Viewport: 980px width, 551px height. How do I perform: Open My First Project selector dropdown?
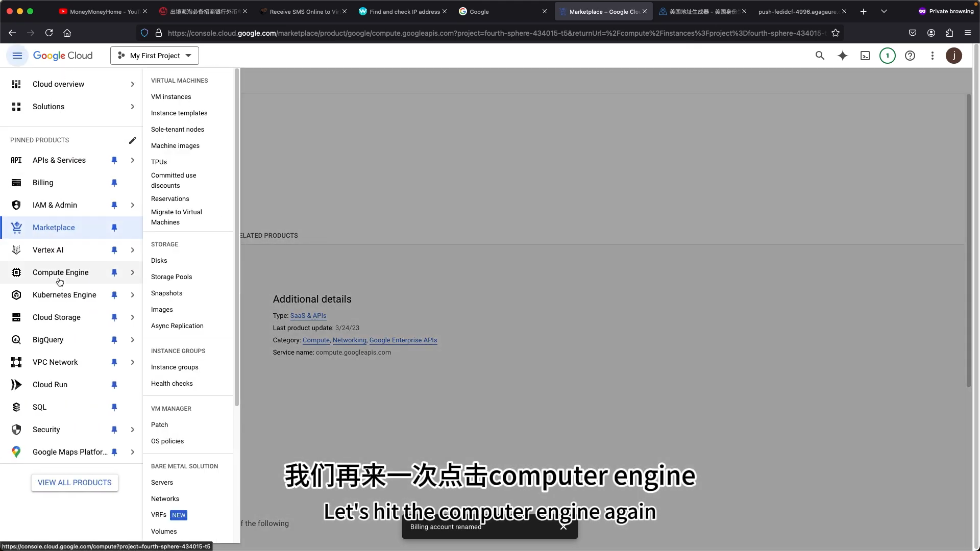[x=155, y=56]
